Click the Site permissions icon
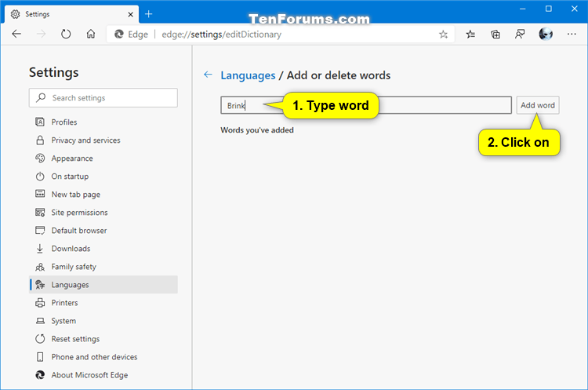 coord(40,212)
